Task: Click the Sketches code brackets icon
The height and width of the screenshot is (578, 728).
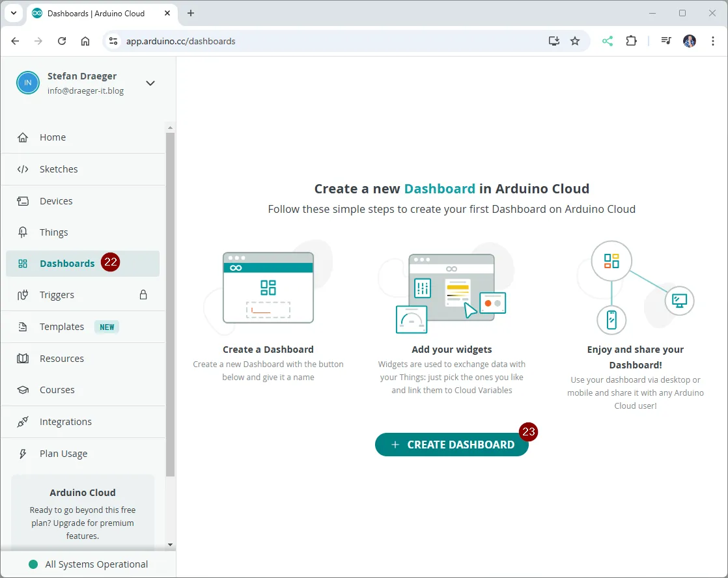Action: pos(23,169)
